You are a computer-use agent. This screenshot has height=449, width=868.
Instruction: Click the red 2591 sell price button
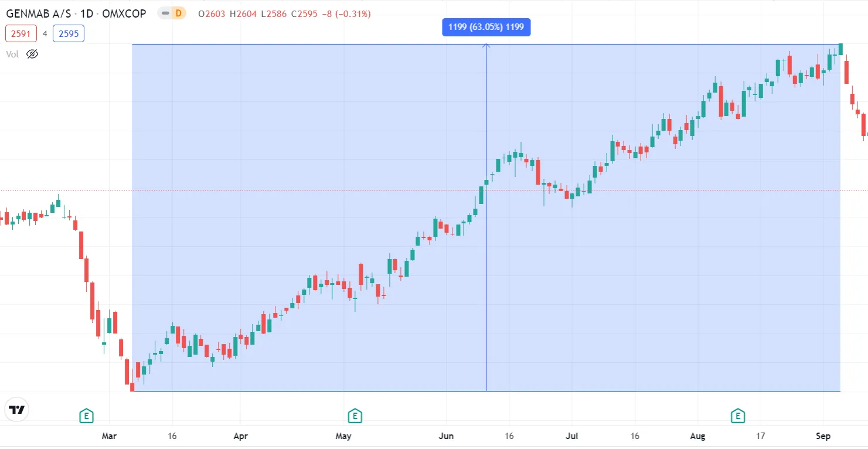pyautogui.click(x=21, y=33)
